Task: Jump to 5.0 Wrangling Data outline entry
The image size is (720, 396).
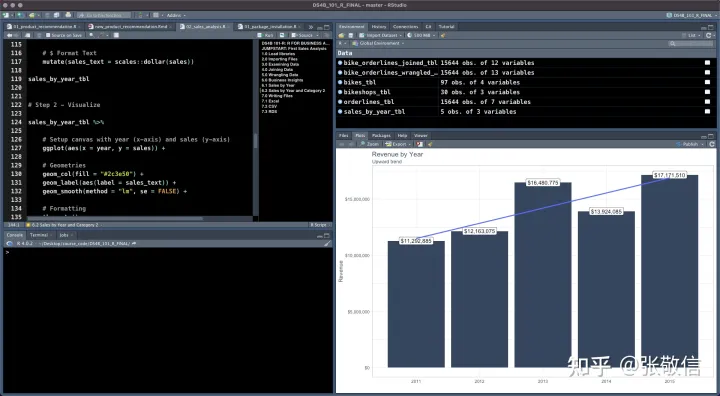Action: 280,75
